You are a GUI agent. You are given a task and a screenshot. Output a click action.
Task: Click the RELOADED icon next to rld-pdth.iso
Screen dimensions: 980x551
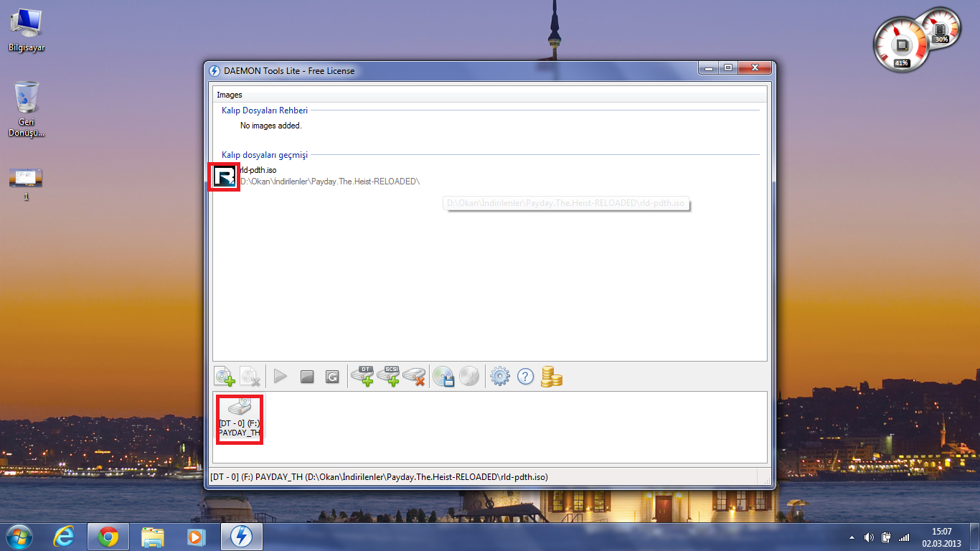224,176
